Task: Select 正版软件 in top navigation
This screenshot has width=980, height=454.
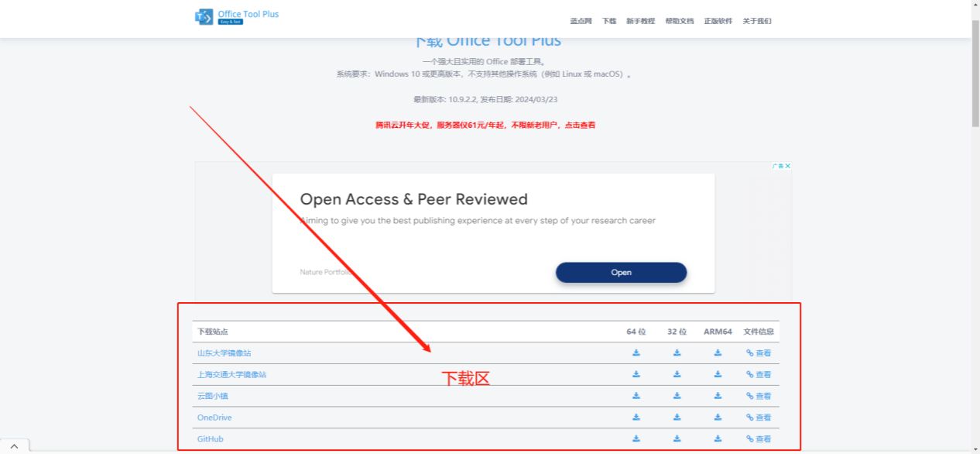Action: [718, 21]
